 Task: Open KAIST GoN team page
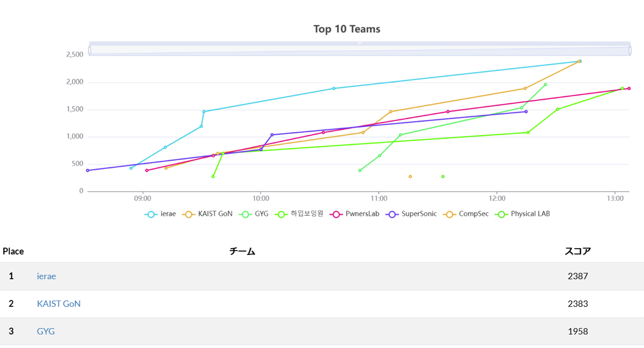59,304
